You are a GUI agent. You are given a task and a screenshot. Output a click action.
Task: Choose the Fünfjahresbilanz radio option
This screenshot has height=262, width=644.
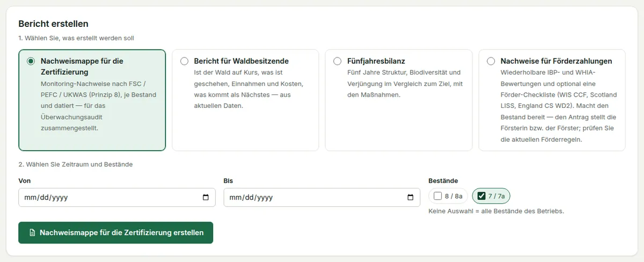coord(338,61)
